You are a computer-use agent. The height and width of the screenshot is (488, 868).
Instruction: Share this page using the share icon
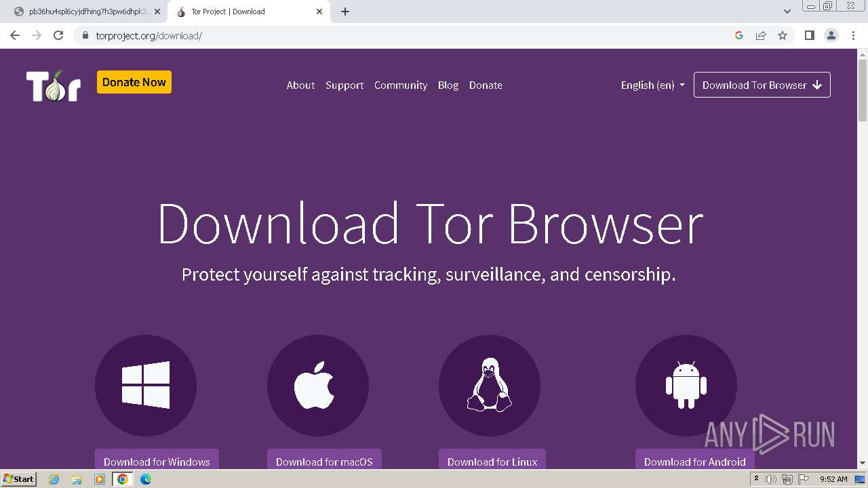[x=761, y=35]
